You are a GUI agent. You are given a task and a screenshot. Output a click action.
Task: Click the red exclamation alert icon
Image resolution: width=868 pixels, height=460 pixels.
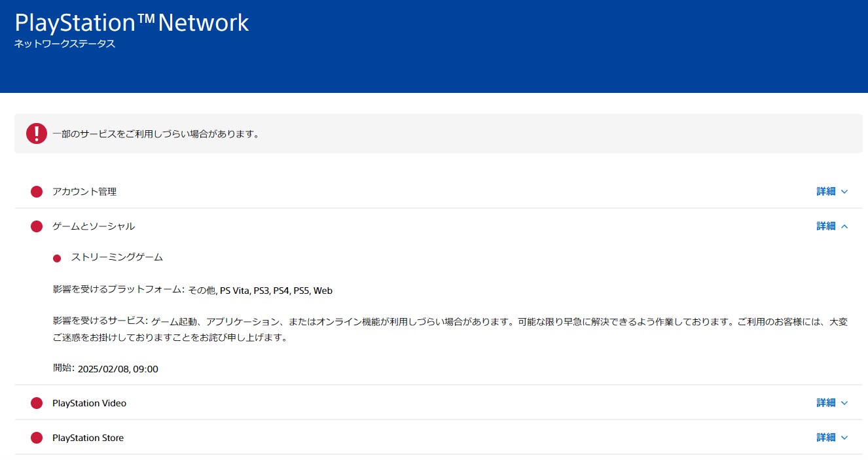pyautogui.click(x=37, y=133)
